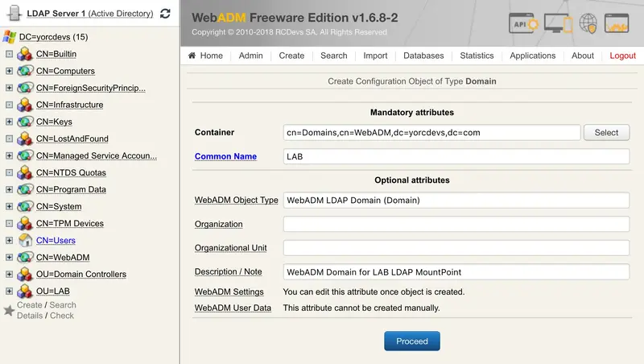Expand the OU=LAB tree node
This screenshot has height=364, width=644.
click(9, 292)
